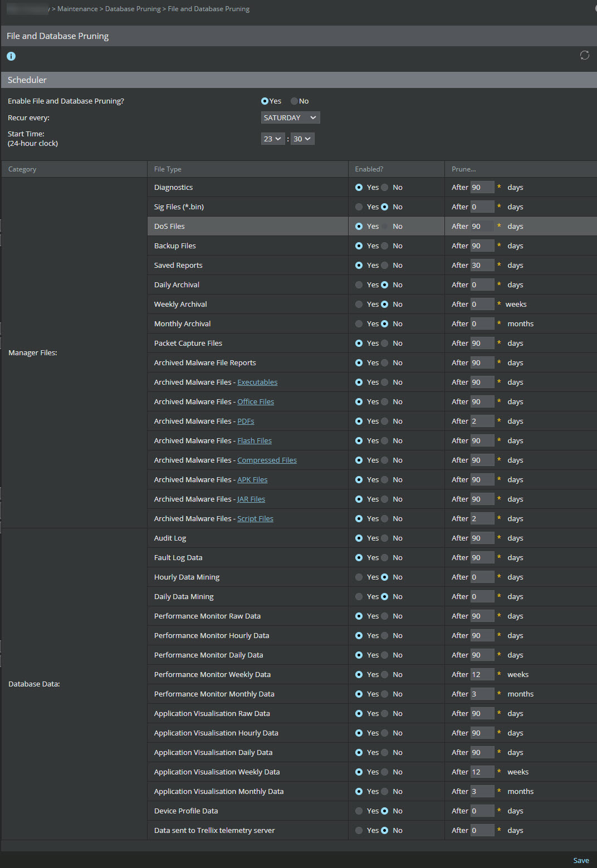Screen dimensions: 597x868
Task: Disable Performance Monitor Daily Data pruning
Action: click(x=384, y=655)
